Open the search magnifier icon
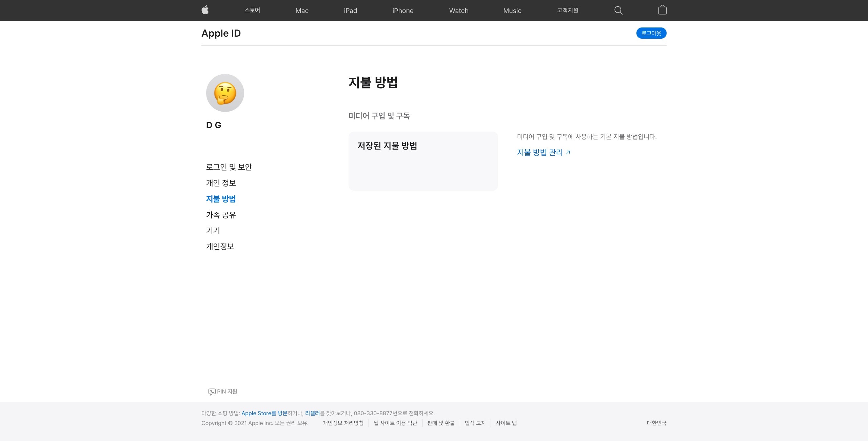Image resolution: width=868 pixels, height=441 pixels. [x=618, y=11]
